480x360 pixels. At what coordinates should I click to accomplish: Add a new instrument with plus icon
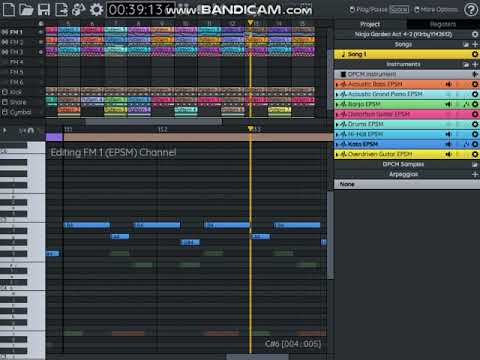point(475,64)
